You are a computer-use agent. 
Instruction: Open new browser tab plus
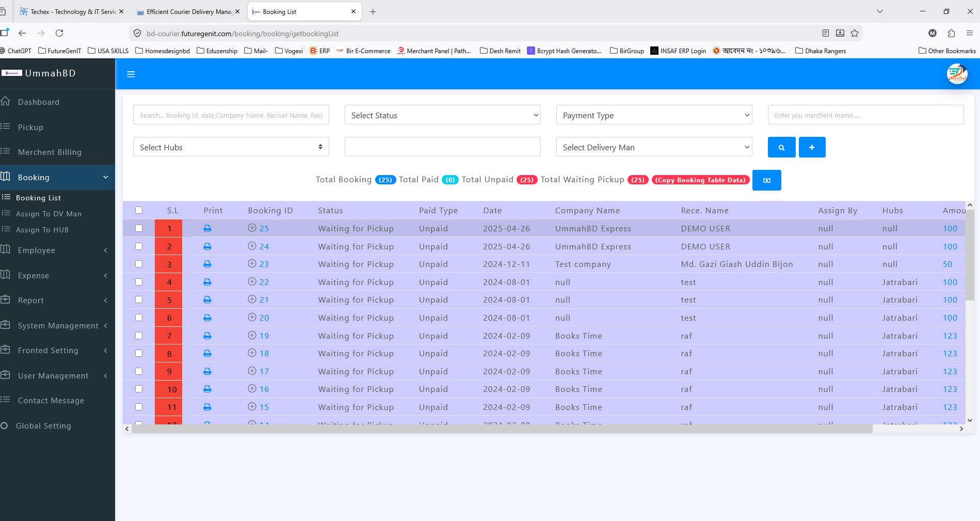(373, 11)
